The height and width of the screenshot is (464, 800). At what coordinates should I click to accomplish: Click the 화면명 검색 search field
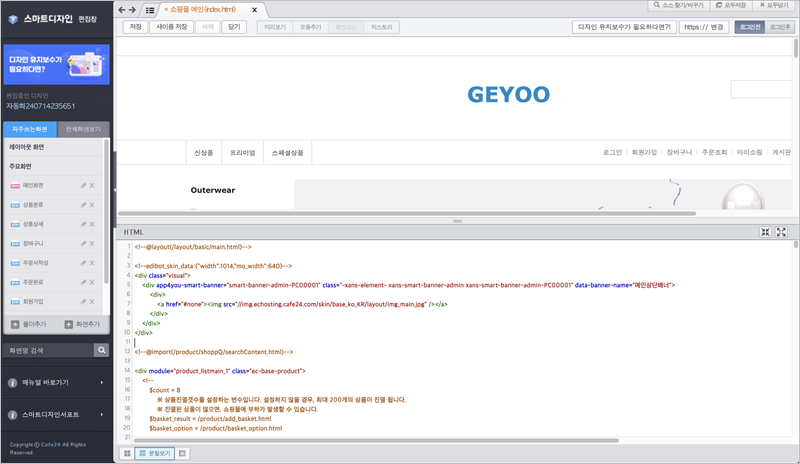click(48, 350)
